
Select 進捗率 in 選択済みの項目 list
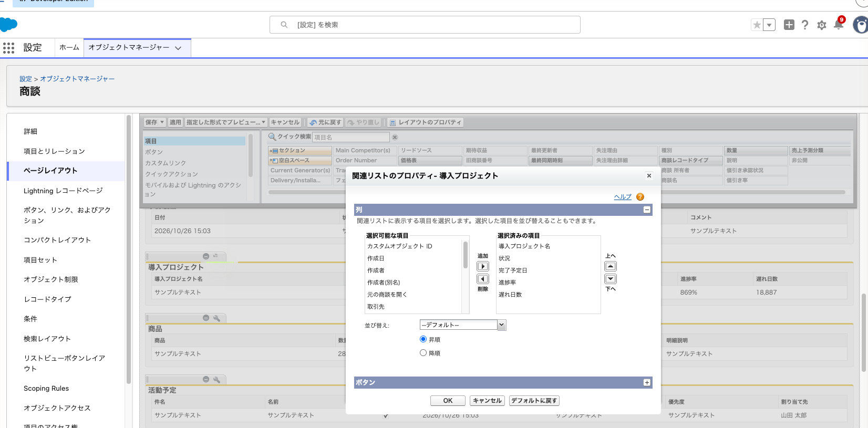(507, 283)
